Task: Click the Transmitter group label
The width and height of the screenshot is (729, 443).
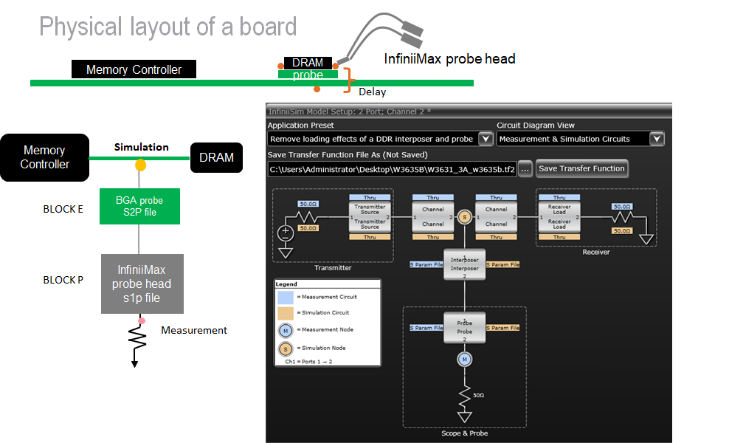Action: [x=333, y=268]
